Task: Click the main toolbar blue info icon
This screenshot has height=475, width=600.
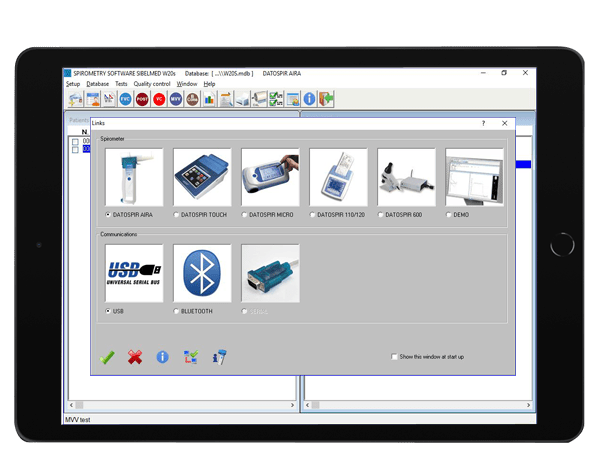Action: tap(309, 100)
